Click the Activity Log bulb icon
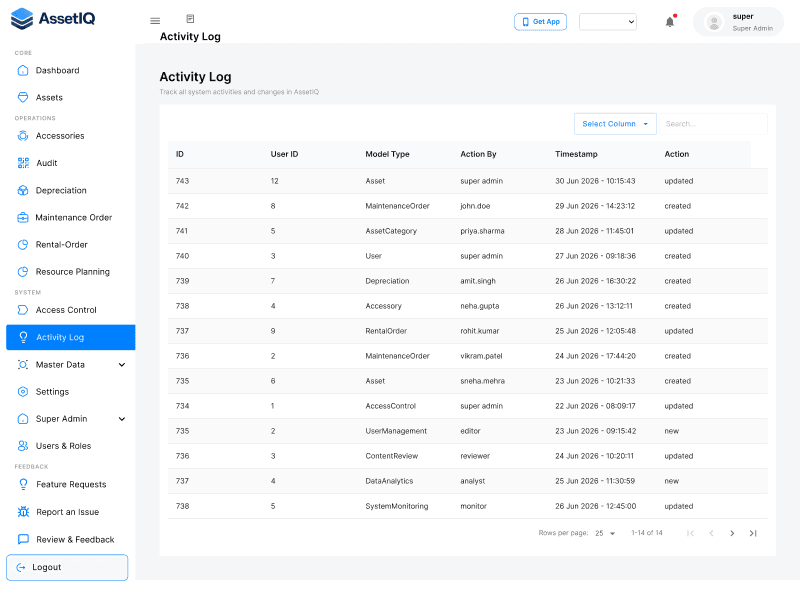 point(23,337)
